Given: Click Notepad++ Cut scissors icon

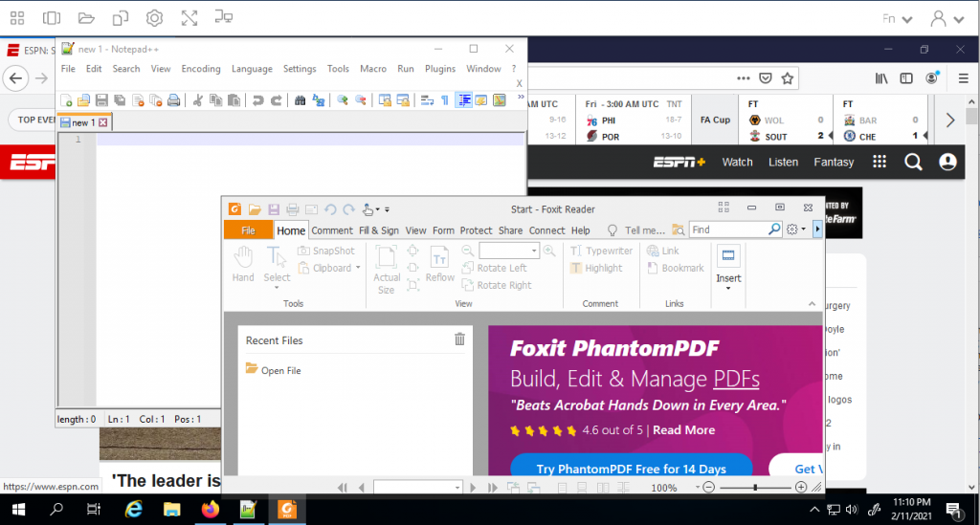Looking at the screenshot, I should (x=197, y=99).
